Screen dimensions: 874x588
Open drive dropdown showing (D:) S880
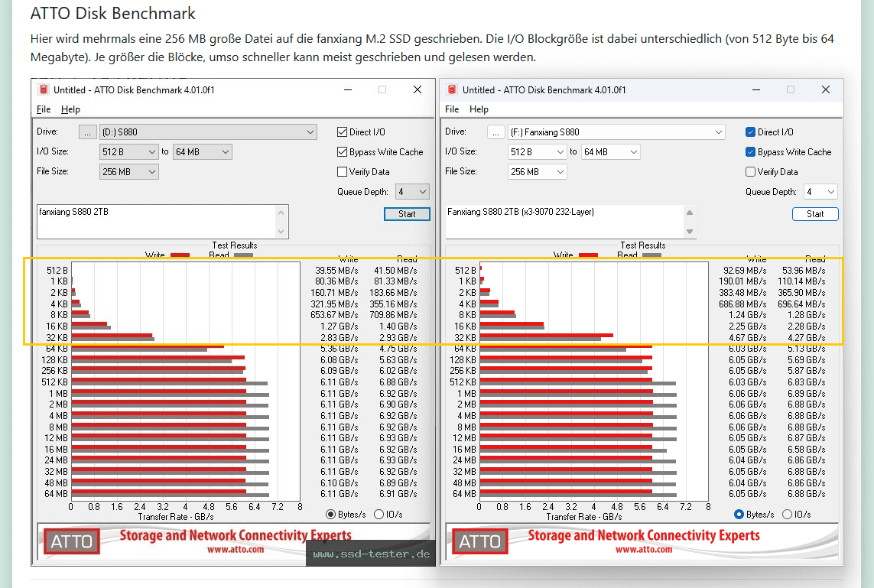point(208,132)
